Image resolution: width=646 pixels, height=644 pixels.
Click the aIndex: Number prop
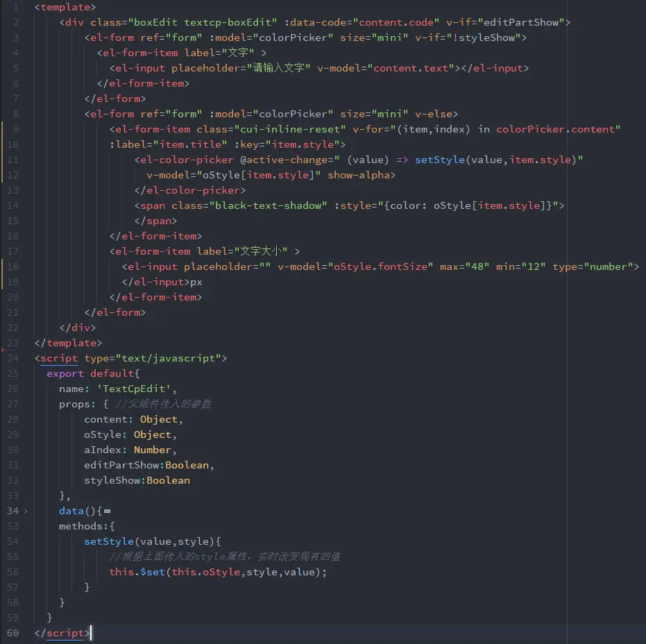130,450
